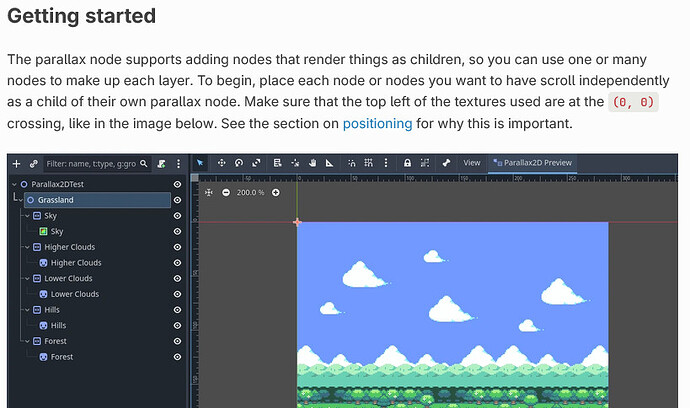This screenshot has width=690, height=408.
Task: Click the texture icon of child Sky node
Action: pyautogui.click(x=43, y=231)
